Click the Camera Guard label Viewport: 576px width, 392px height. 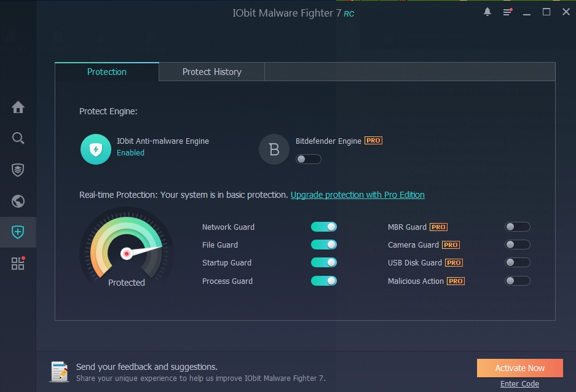pyautogui.click(x=413, y=245)
